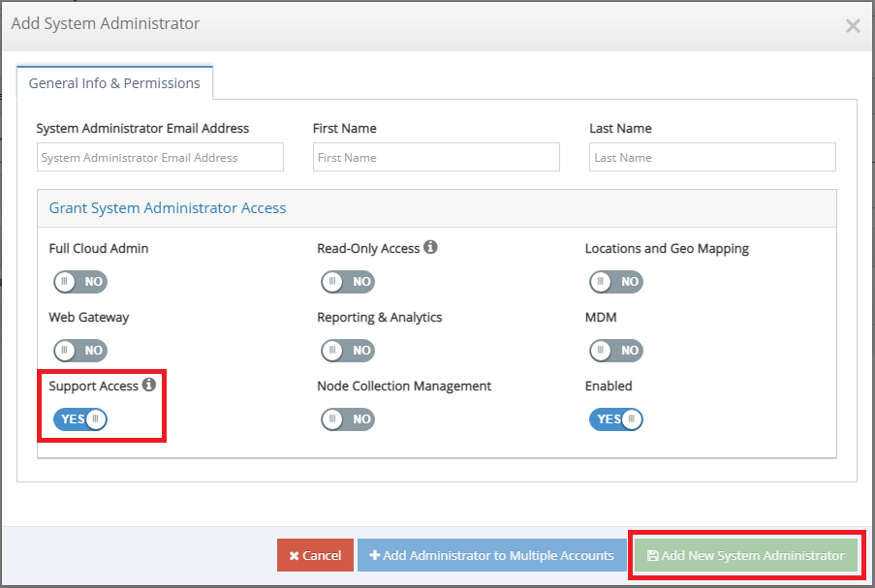Click Add Administrator to Multiple Accounts
Image resolution: width=875 pixels, height=588 pixels.
point(492,555)
